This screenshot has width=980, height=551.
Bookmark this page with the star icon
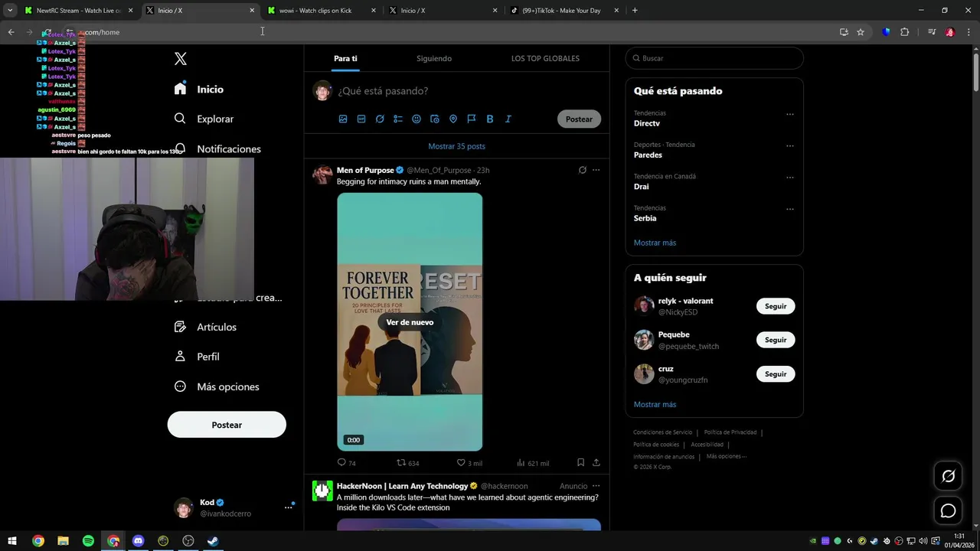click(861, 32)
